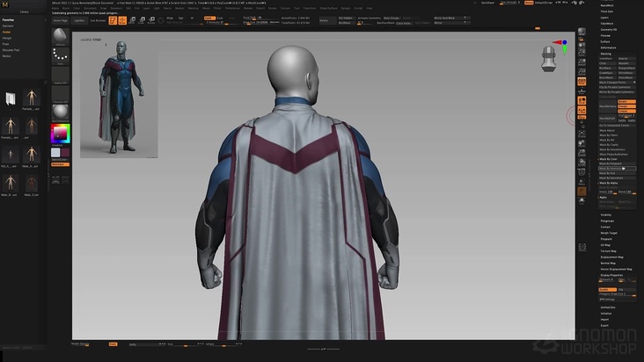Select Avatar in the Favorites list
Image resolution: width=644 pixels, height=362 pixels.
[x=7, y=32]
